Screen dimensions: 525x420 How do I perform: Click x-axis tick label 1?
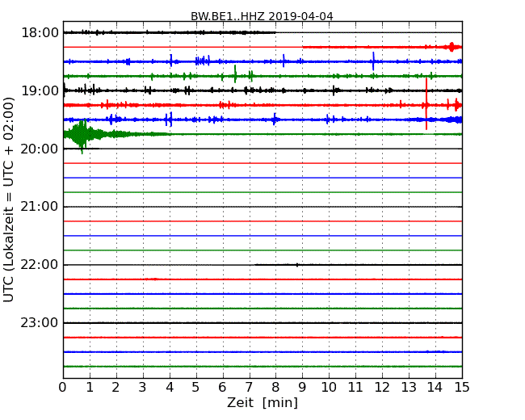[90, 387]
